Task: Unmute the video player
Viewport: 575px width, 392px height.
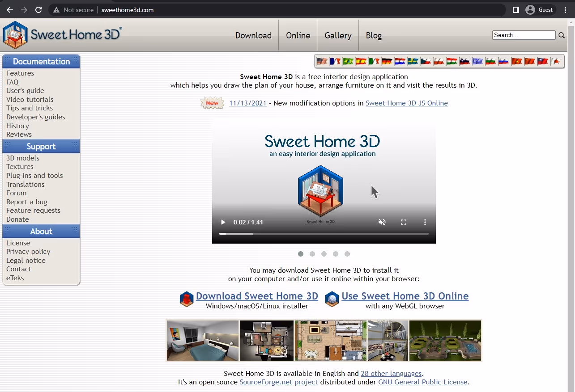Action: coord(382,222)
